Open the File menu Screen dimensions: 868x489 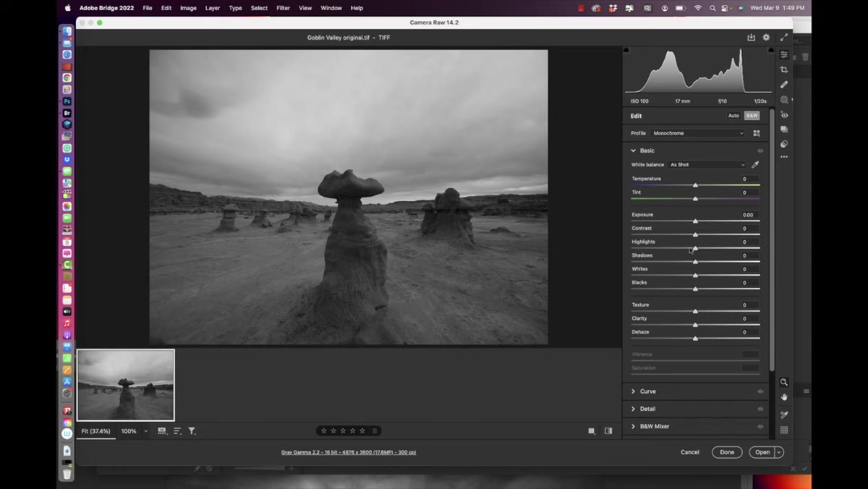pyautogui.click(x=148, y=8)
